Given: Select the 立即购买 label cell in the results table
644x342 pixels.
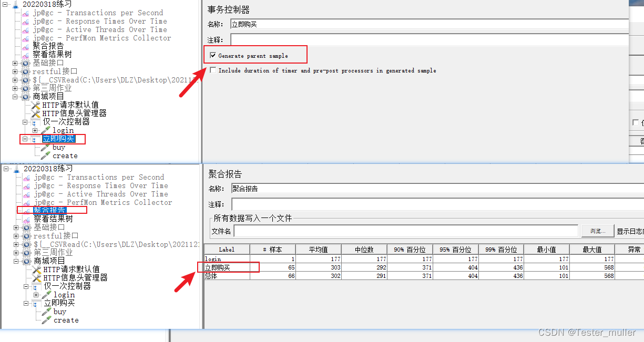Looking at the screenshot, I should pyautogui.click(x=227, y=267).
